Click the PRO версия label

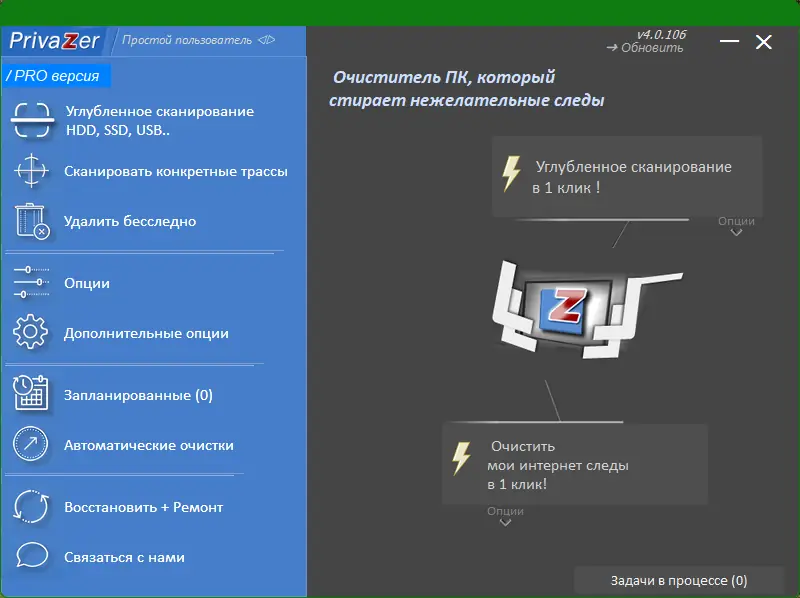tap(56, 76)
